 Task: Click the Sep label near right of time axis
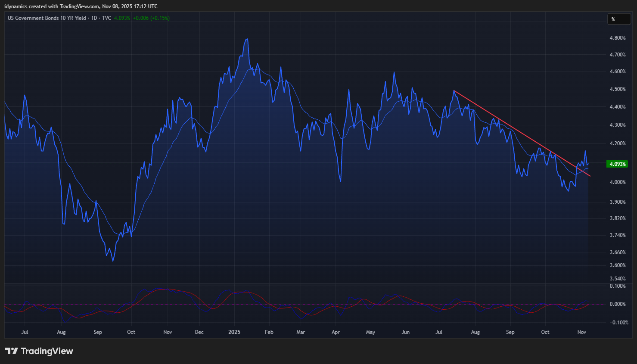(x=510, y=332)
